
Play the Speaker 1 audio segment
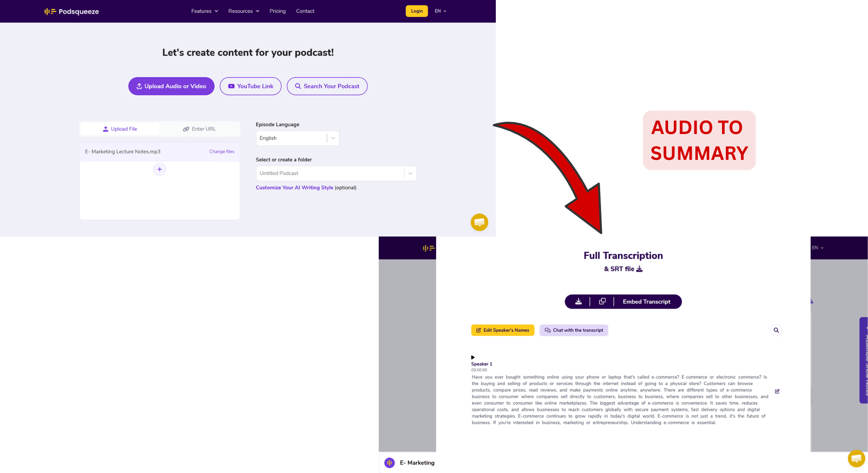coord(473,357)
